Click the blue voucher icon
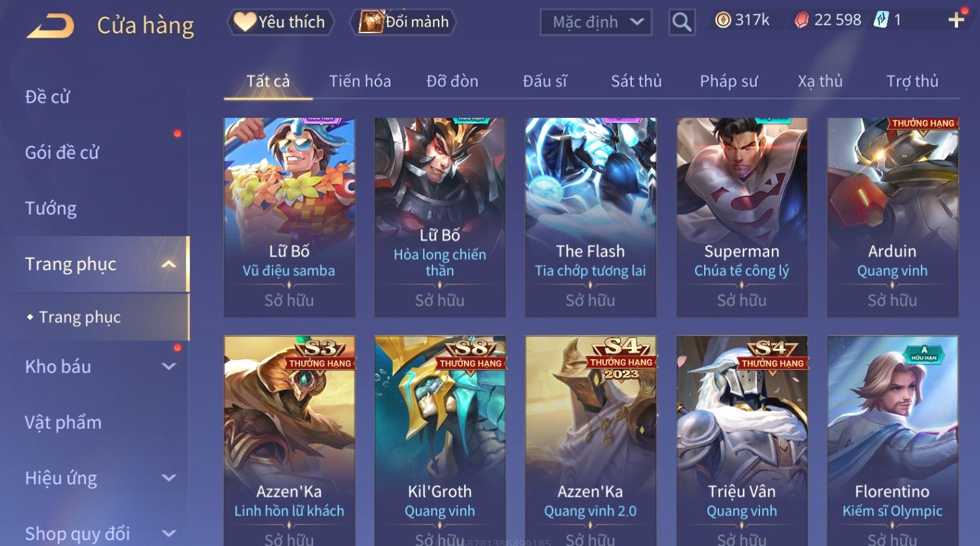 coord(880,20)
